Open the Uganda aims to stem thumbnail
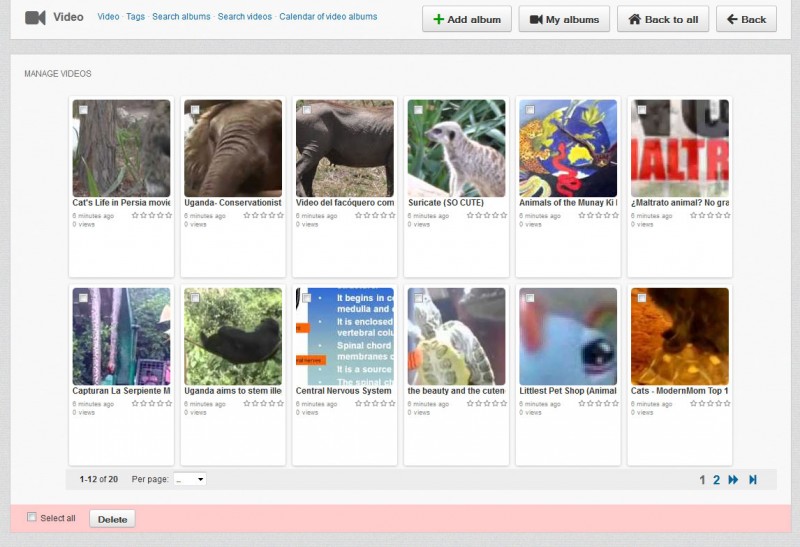Screen dimensions: 800x547 233,336
